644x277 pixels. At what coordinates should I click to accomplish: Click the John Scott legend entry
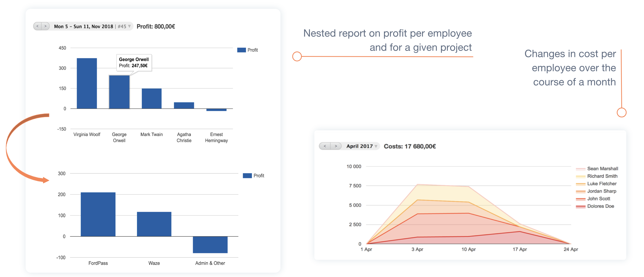tap(593, 199)
